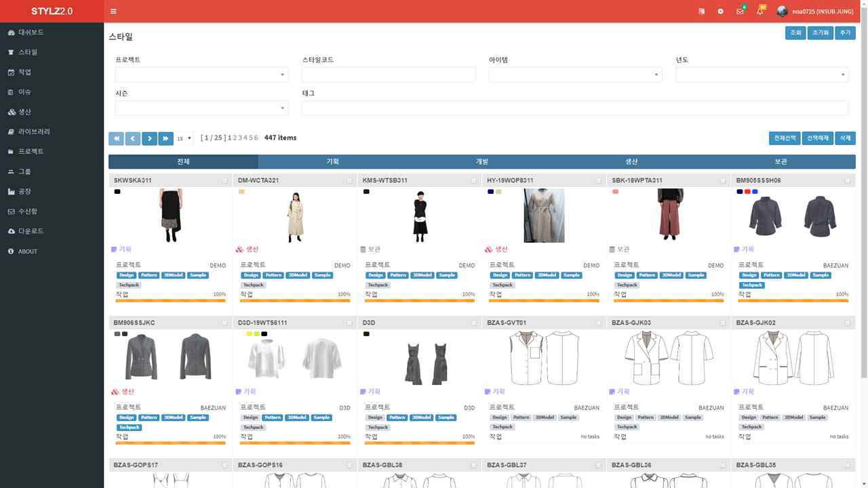The image size is (868, 488).
Task: Click the user avatar noa0725
Action: click(x=783, y=12)
